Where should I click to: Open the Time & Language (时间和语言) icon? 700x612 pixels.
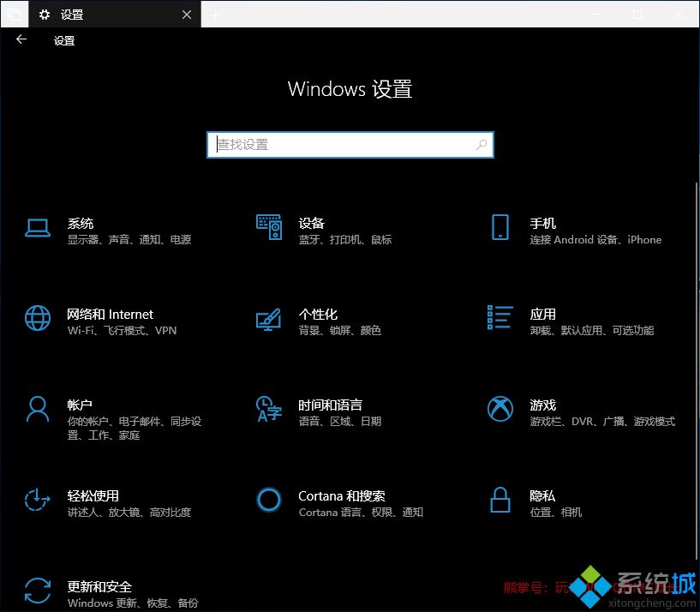point(269,409)
